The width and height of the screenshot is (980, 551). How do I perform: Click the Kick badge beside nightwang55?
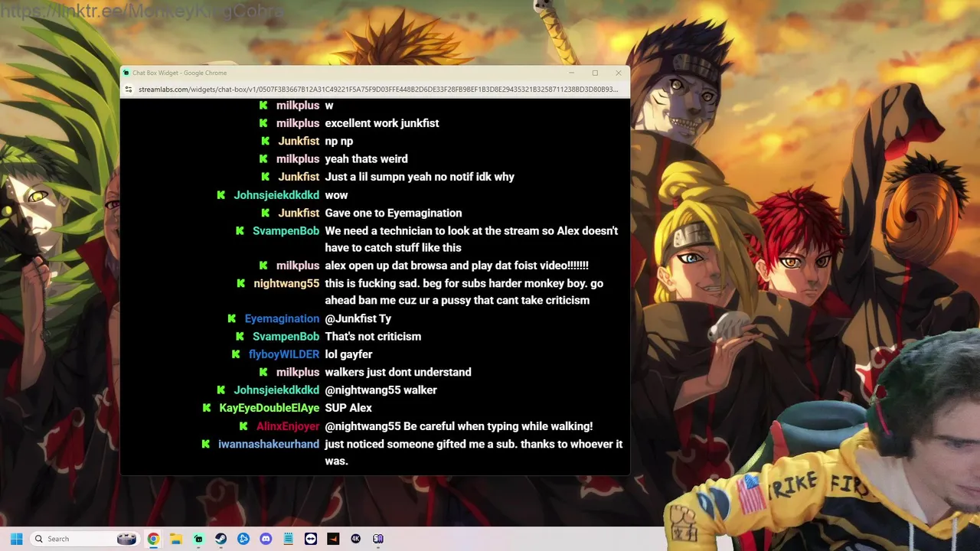point(241,283)
